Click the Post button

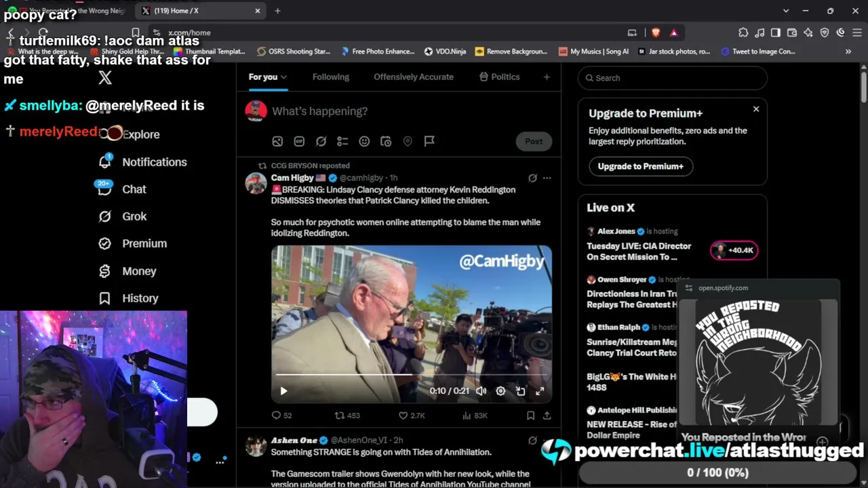(534, 141)
